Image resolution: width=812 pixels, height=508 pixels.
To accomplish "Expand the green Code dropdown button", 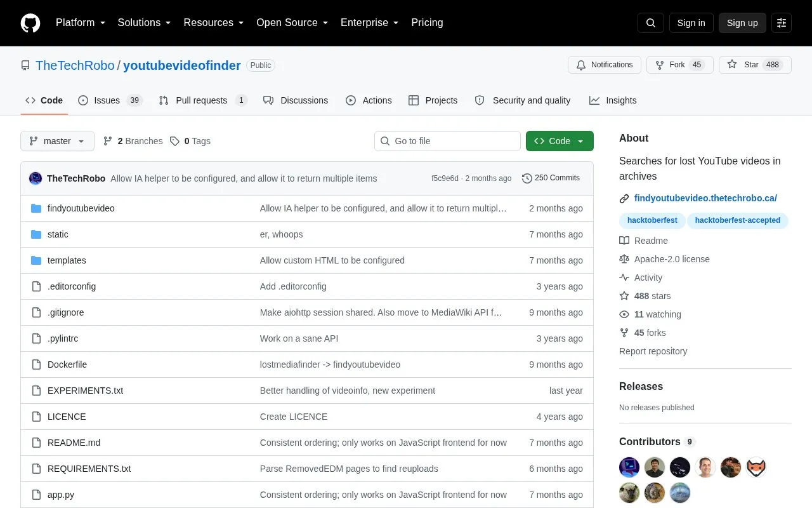I will pos(560,141).
